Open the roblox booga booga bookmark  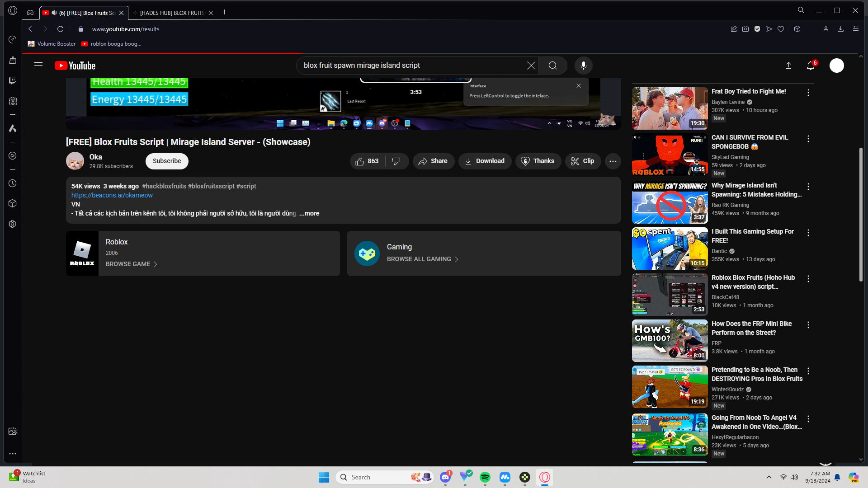(x=111, y=44)
